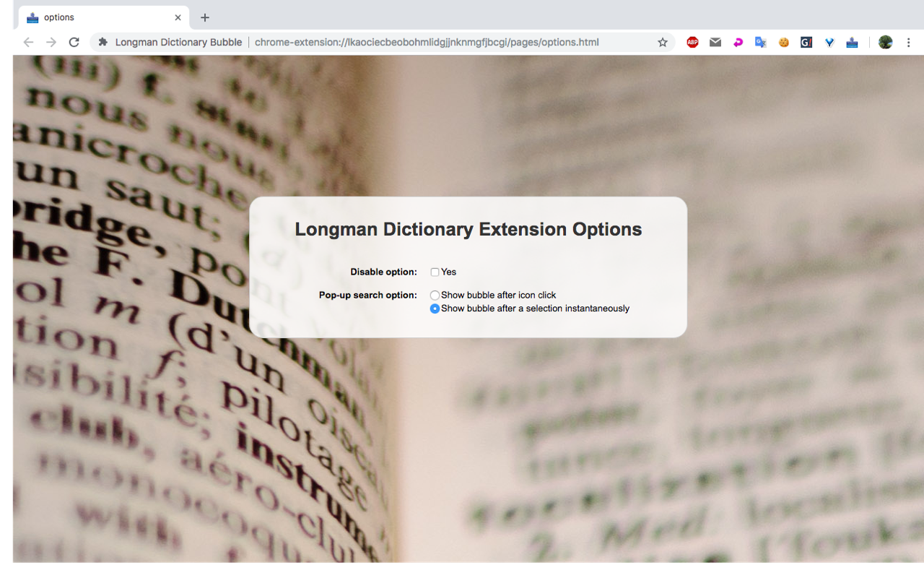The width and height of the screenshot is (924, 578).
Task: Open the Adblock Plus extension icon
Action: click(692, 42)
